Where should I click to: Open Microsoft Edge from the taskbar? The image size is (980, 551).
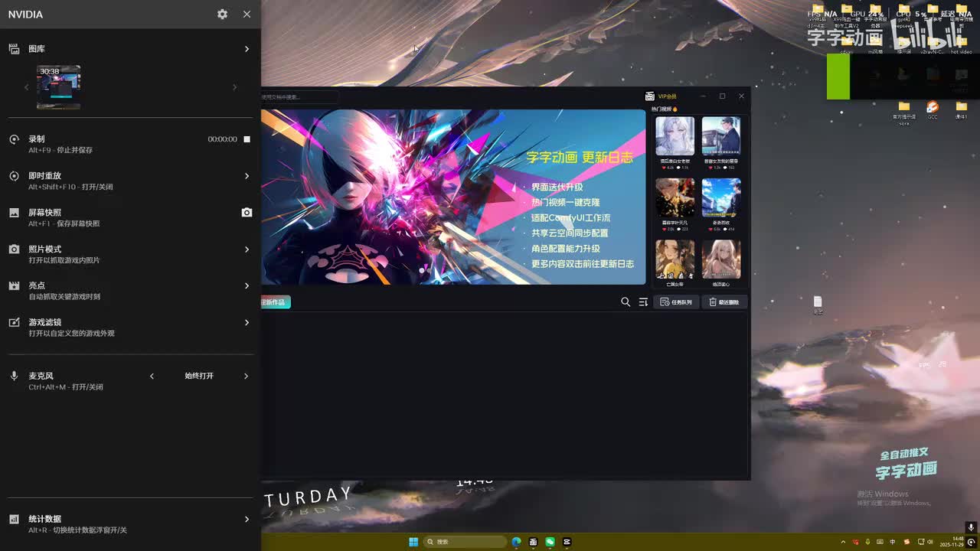pyautogui.click(x=516, y=542)
